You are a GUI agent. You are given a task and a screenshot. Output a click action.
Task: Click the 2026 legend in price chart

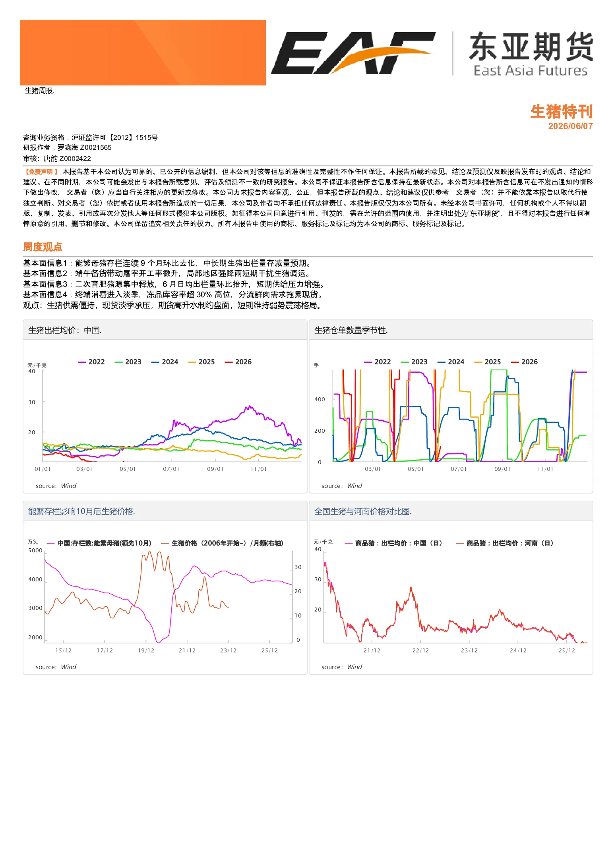238,362
